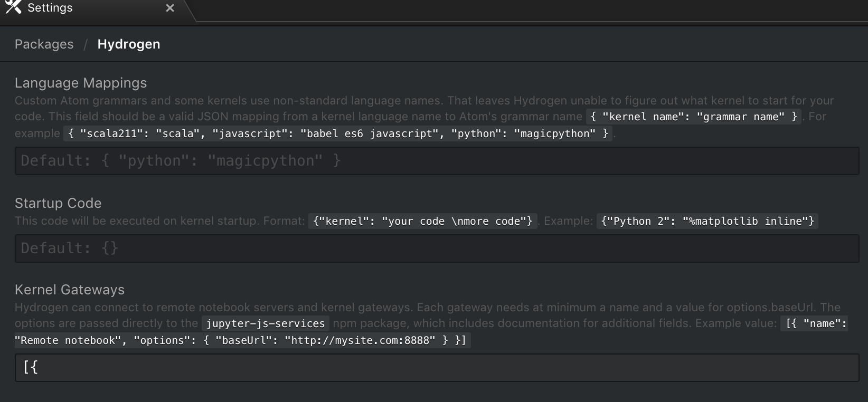Click the Language Mappings heading
Screen dimensions: 868x402
coord(81,83)
